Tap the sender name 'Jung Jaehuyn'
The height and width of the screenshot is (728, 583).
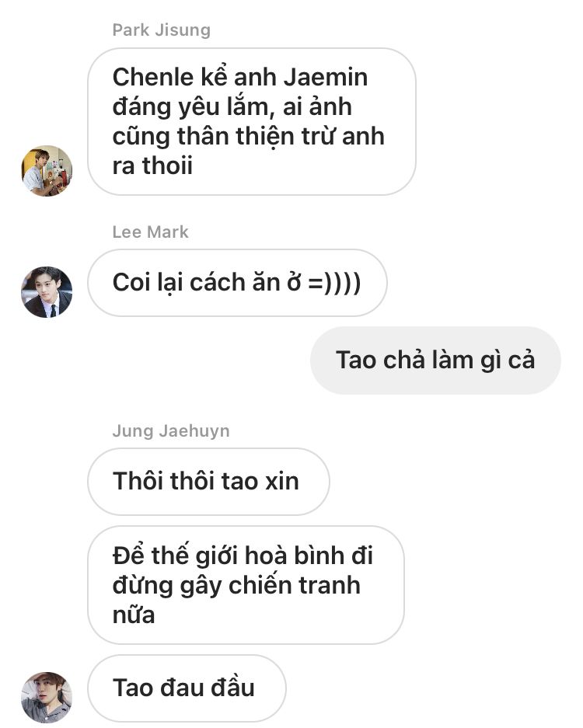point(171,431)
